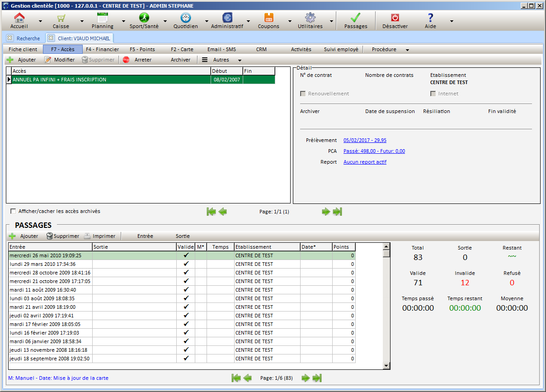This screenshot has width=546, height=392.
Task: Go to next page of Passages list
Action: click(x=306, y=378)
